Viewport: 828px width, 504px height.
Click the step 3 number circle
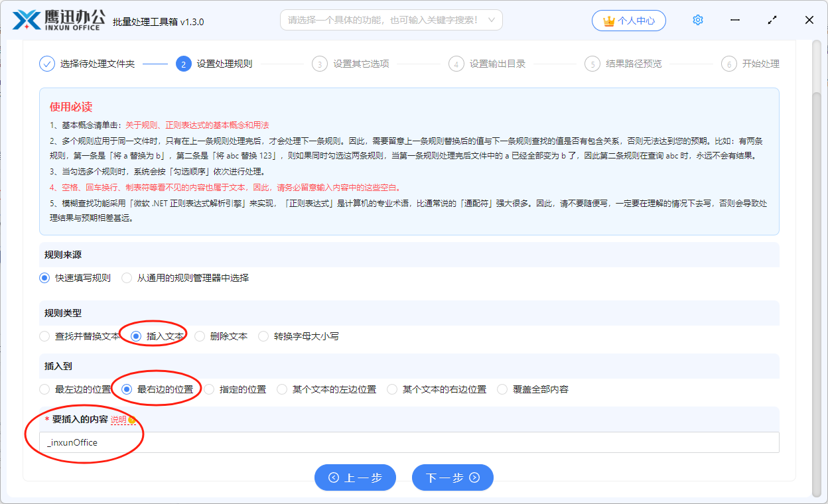tap(320, 64)
